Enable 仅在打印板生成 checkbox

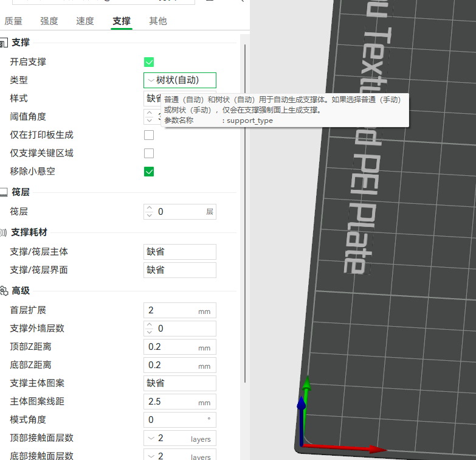pos(149,135)
